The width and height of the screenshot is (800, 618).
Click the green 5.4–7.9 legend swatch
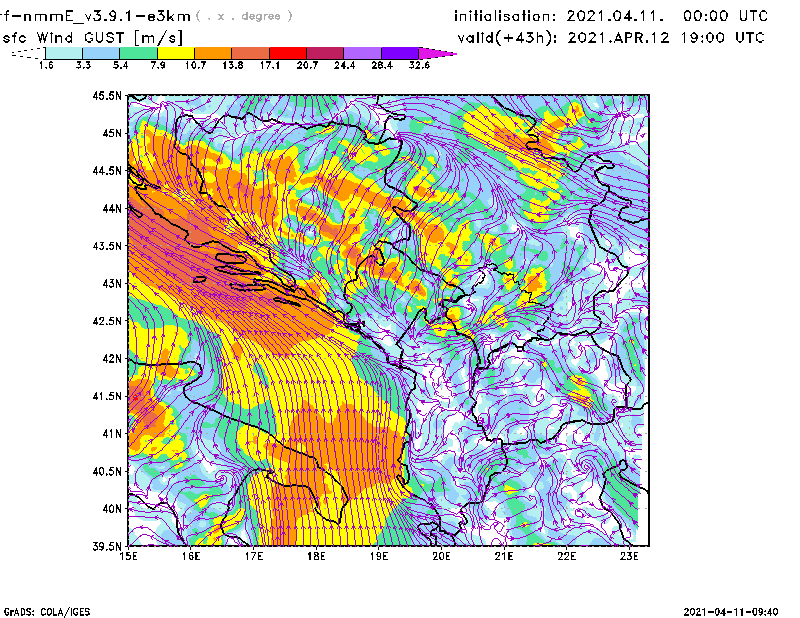point(138,53)
